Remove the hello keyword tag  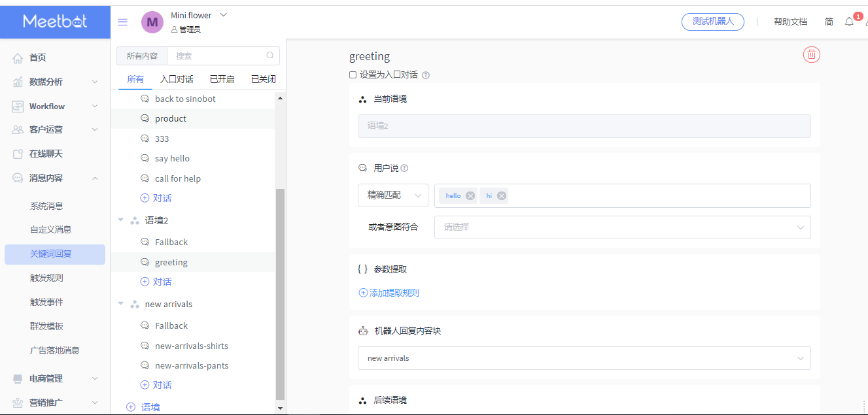(x=470, y=195)
